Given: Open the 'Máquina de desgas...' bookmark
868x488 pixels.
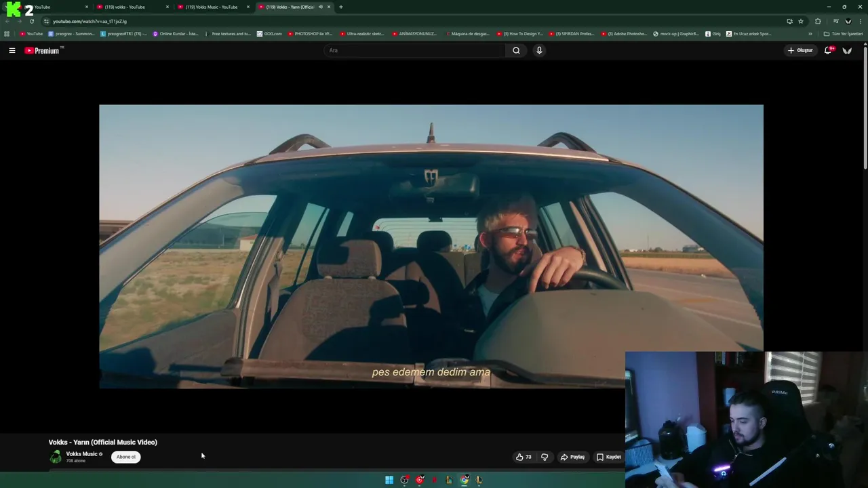Looking at the screenshot, I should click(467, 34).
